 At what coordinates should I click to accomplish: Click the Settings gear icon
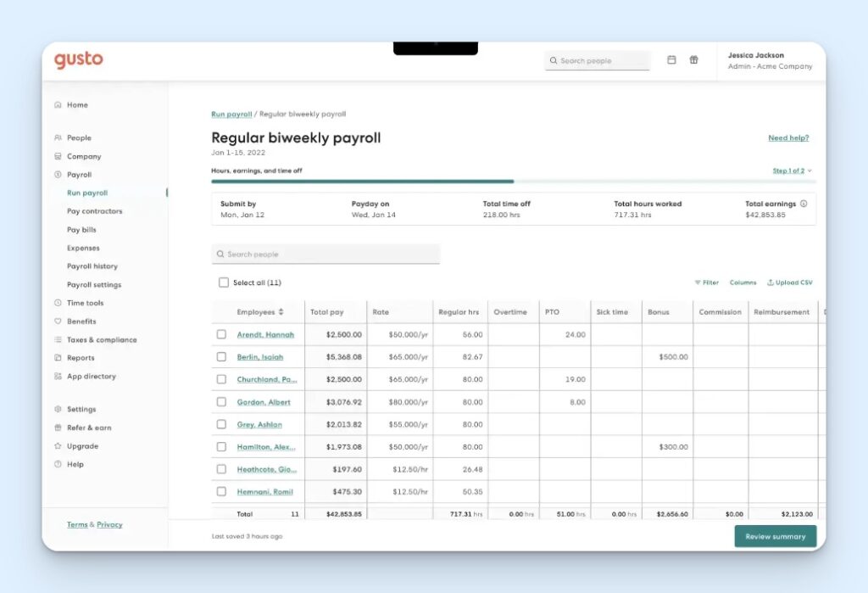click(x=58, y=409)
